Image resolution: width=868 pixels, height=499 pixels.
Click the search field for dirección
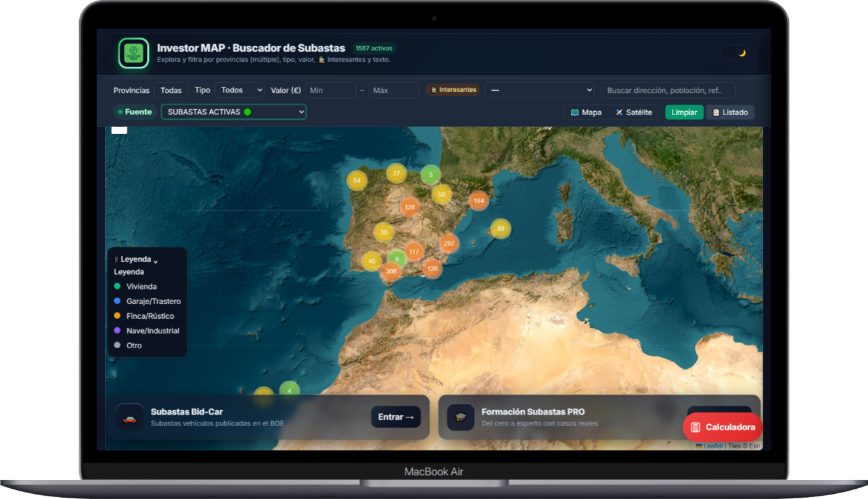click(x=666, y=90)
